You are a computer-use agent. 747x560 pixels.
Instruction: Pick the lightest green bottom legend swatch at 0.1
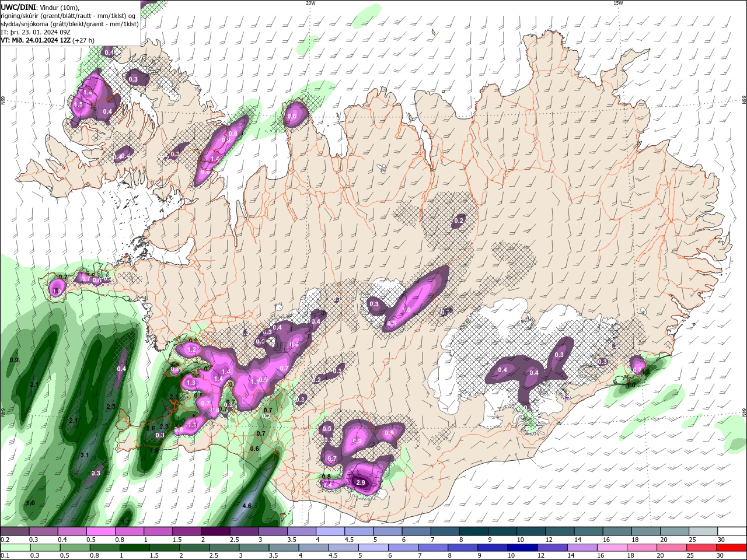pyautogui.click(x=15, y=547)
